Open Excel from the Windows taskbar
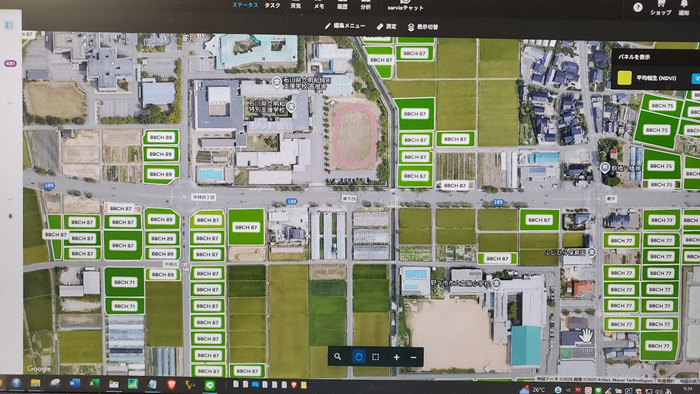 [95, 383]
